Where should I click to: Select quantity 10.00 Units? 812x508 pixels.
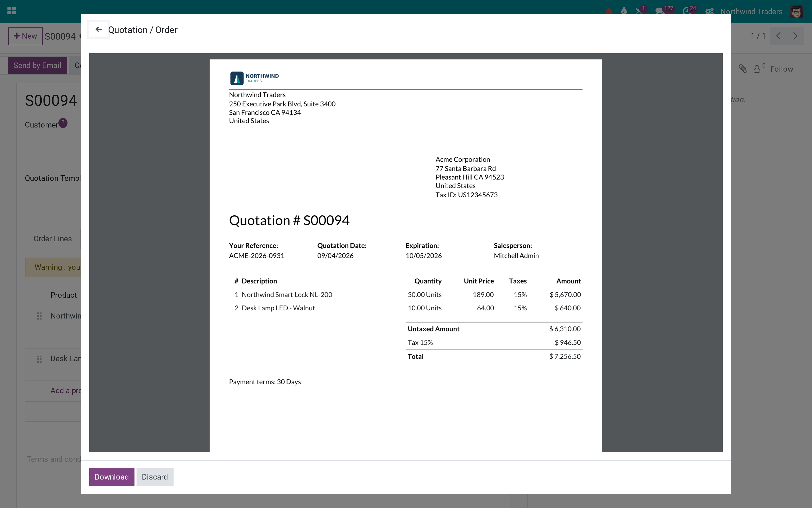click(425, 308)
